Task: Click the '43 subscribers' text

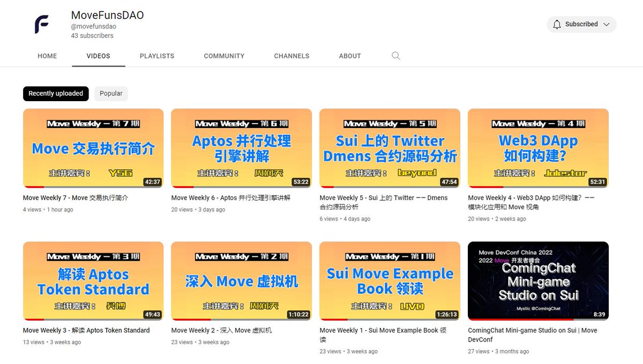Action: click(92, 36)
